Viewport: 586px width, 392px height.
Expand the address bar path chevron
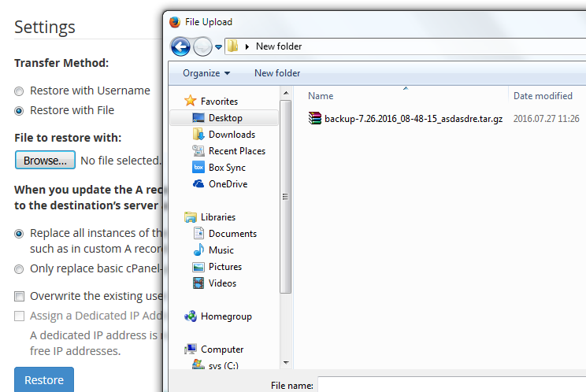coord(247,46)
